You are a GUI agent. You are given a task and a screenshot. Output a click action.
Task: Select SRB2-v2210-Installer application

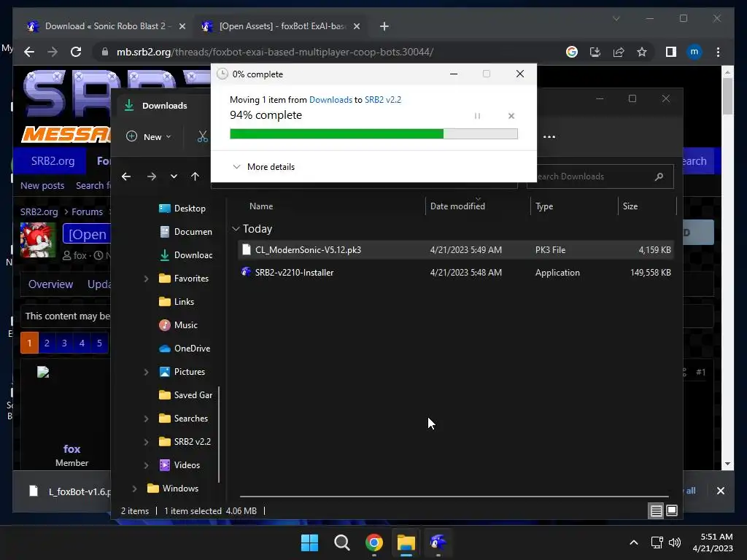(456, 273)
